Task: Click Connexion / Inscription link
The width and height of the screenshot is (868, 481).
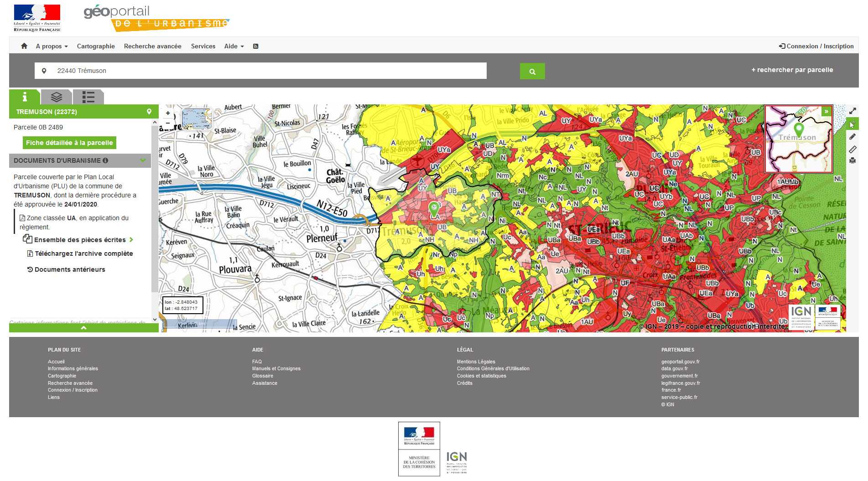Action: (x=816, y=46)
